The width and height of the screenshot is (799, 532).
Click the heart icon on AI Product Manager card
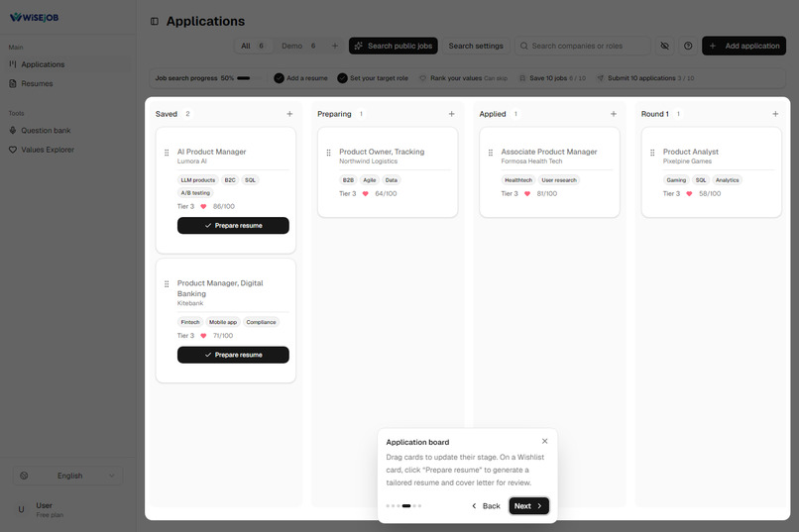coord(203,207)
